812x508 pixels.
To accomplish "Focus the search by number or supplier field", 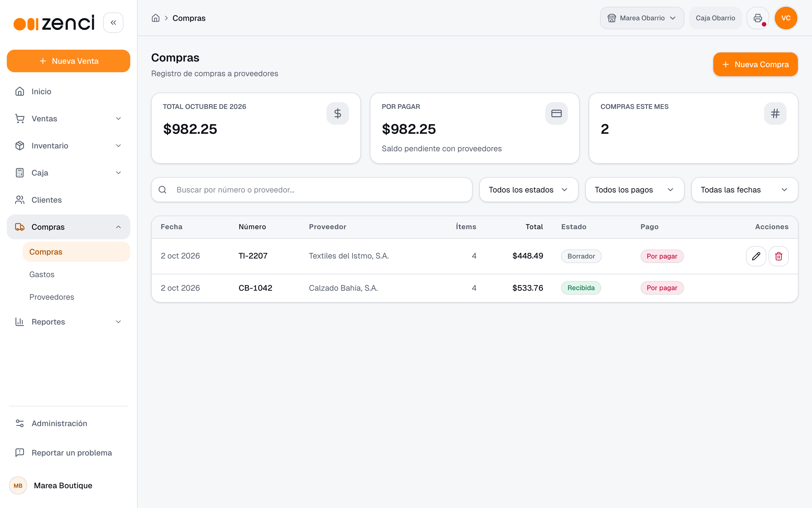I will [312, 190].
